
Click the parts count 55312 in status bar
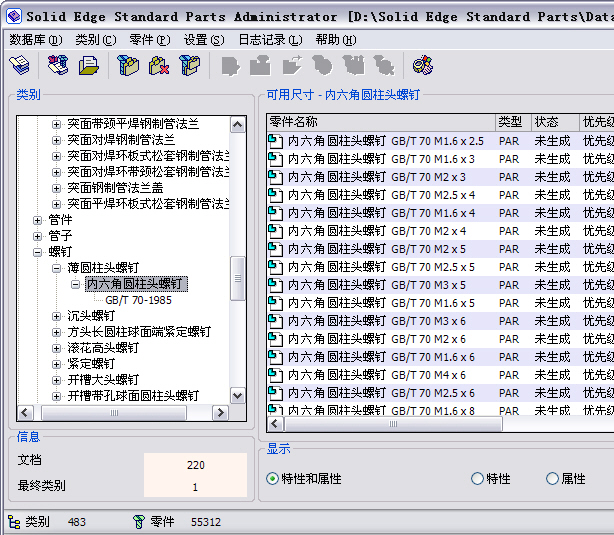tap(206, 522)
